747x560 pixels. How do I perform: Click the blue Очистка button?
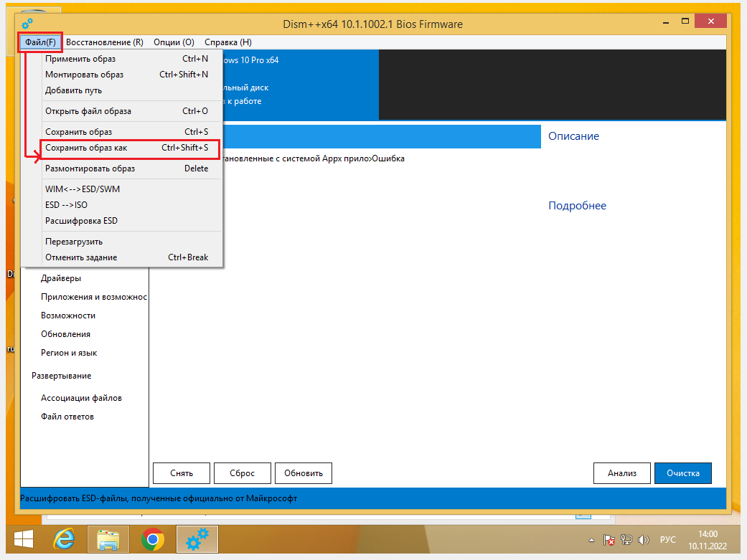pyautogui.click(x=683, y=473)
